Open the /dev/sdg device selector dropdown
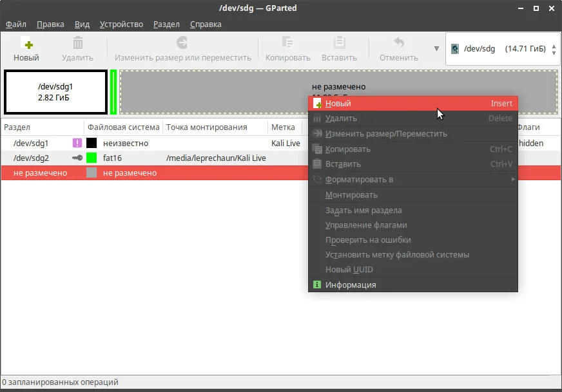The height and width of the screenshot is (392, 562). point(503,49)
